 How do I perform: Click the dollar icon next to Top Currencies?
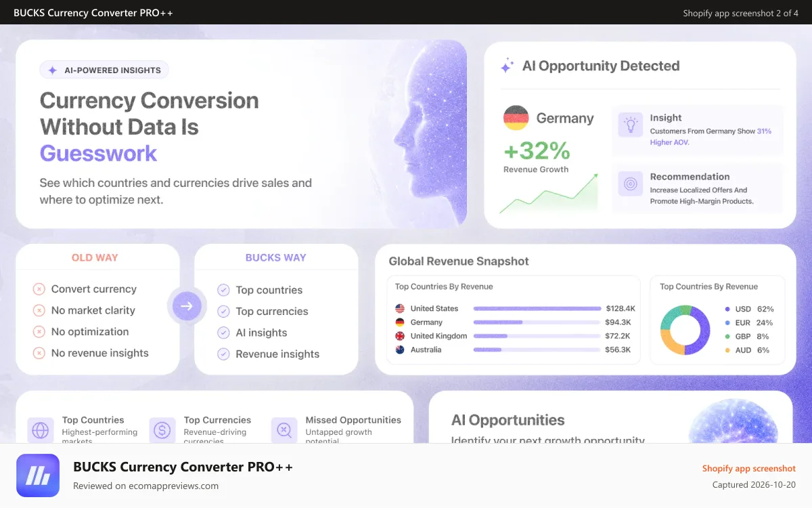coord(162,430)
